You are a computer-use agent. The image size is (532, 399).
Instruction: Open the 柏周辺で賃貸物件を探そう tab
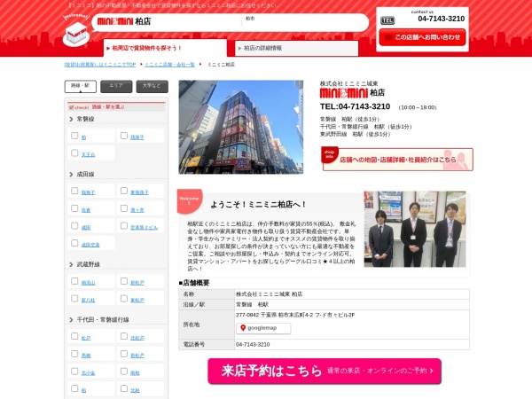coord(165,48)
